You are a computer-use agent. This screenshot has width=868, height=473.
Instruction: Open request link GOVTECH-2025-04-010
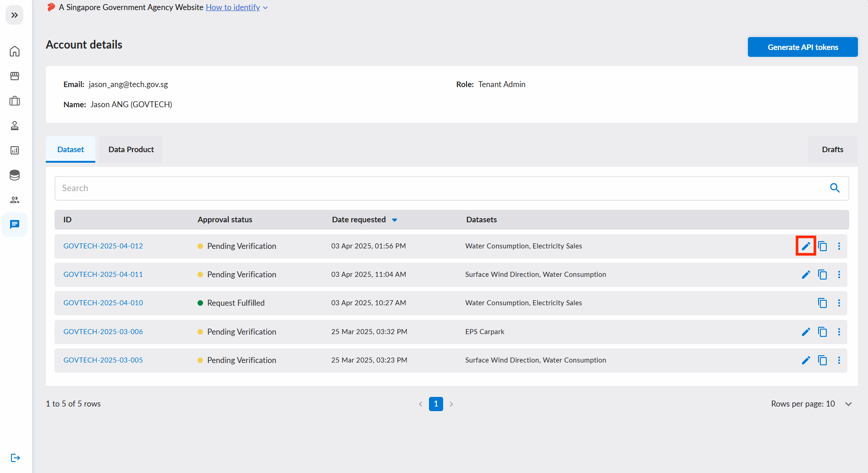(x=103, y=303)
